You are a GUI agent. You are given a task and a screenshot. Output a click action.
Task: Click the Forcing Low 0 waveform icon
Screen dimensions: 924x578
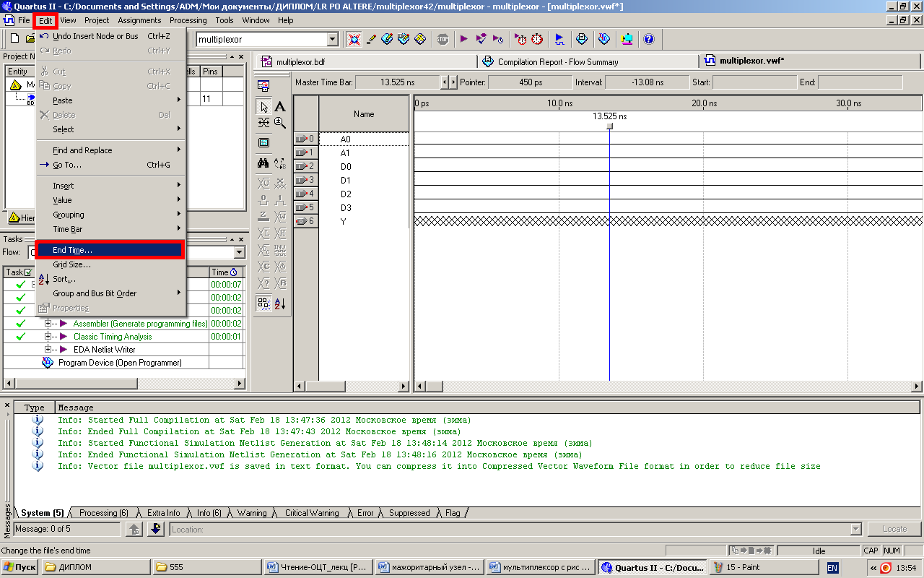264,199
